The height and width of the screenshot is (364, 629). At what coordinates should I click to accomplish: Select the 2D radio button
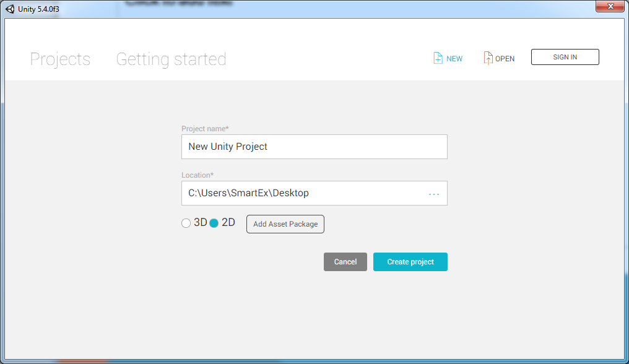click(214, 223)
